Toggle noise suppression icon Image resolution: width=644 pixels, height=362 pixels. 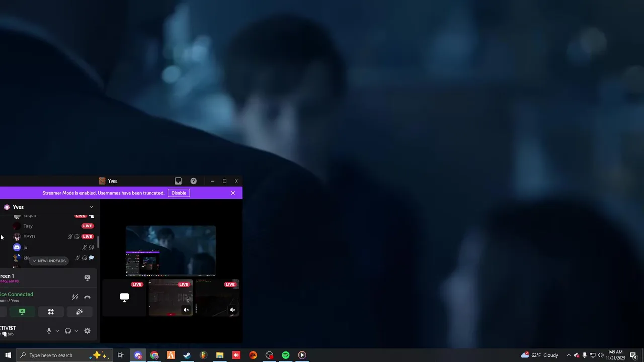click(x=75, y=297)
